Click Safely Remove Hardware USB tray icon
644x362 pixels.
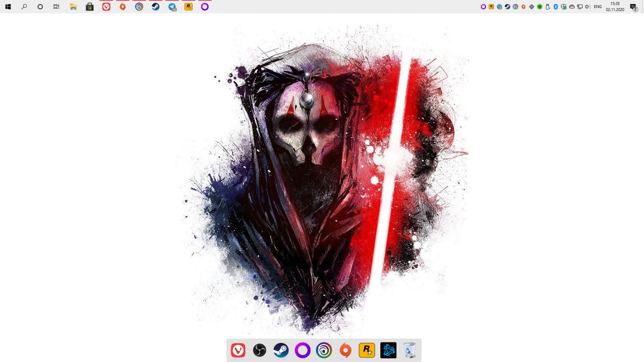[x=548, y=7]
